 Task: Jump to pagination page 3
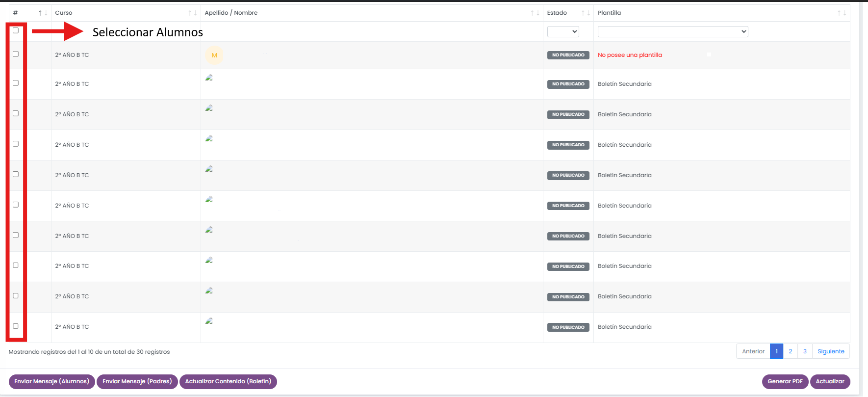point(805,351)
